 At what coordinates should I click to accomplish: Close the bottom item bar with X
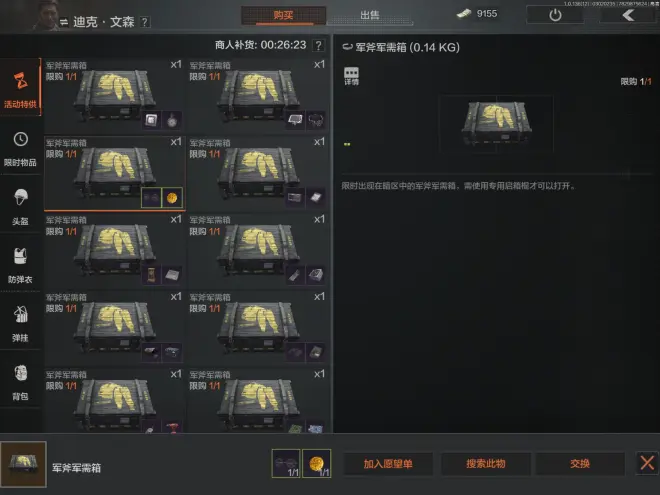tap(647, 463)
